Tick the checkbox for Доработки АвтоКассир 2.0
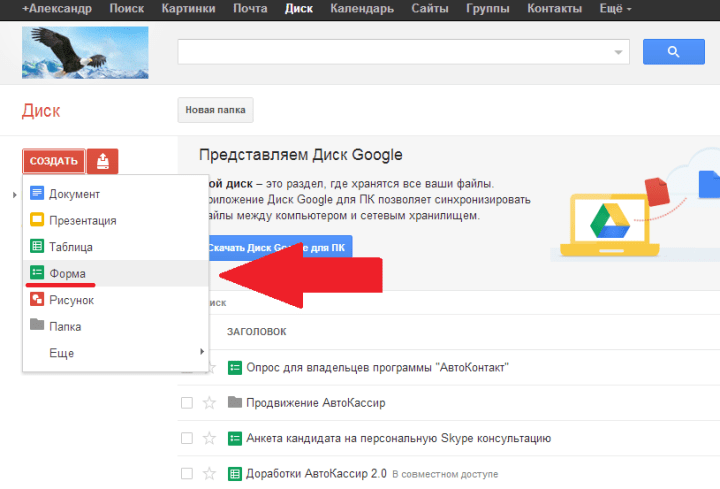The height and width of the screenshot is (489, 720). pyautogui.click(x=187, y=473)
